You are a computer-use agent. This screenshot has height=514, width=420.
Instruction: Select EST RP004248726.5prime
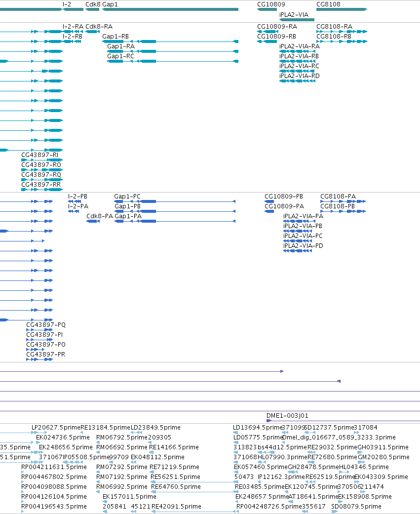[x=269, y=507]
